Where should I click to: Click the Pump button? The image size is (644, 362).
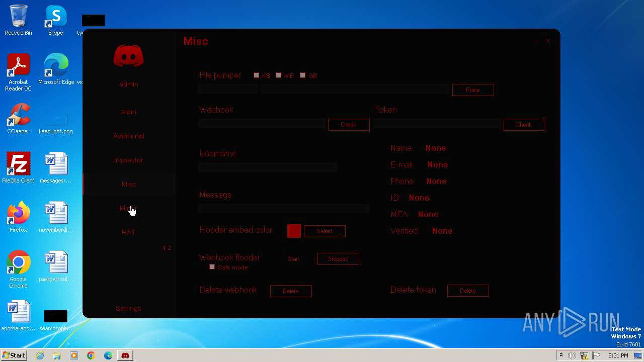pyautogui.click(x=473, y=90)
